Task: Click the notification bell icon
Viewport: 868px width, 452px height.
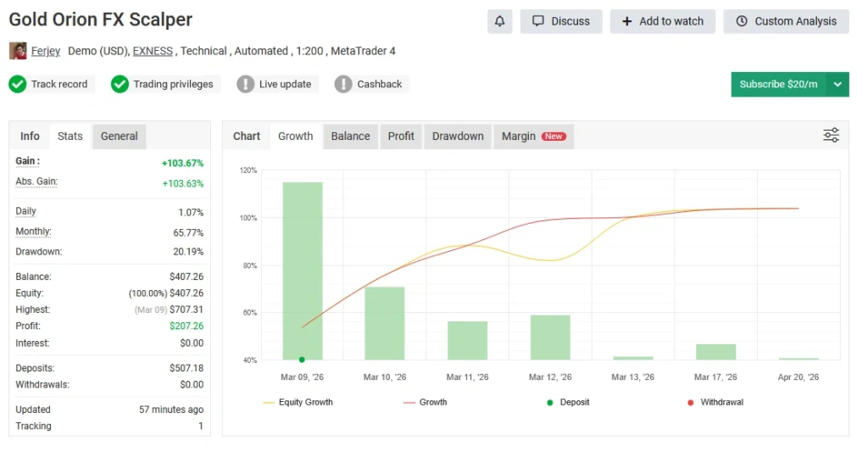Action: 499,21
